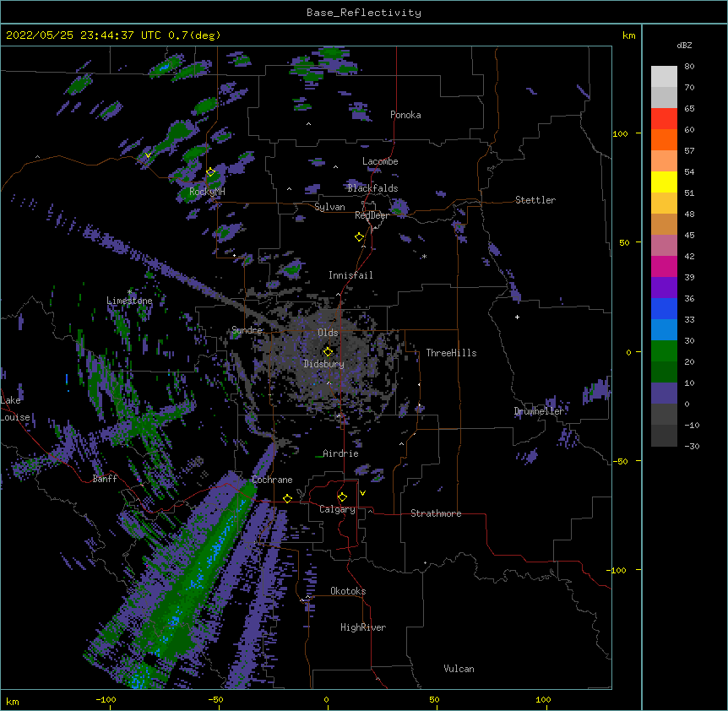This screenshot has width=728, height=711.
Task: Click the asterisk marker above Limestone label
Action: [x=129, y=292]
